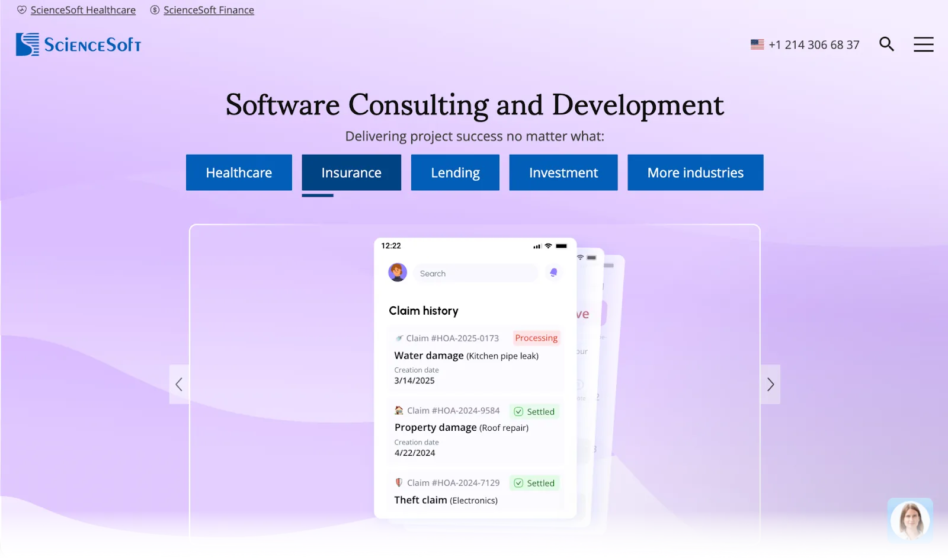
Task: Click the icon beside Claim #HOA-2025-0173
Action: click(399, 338)
